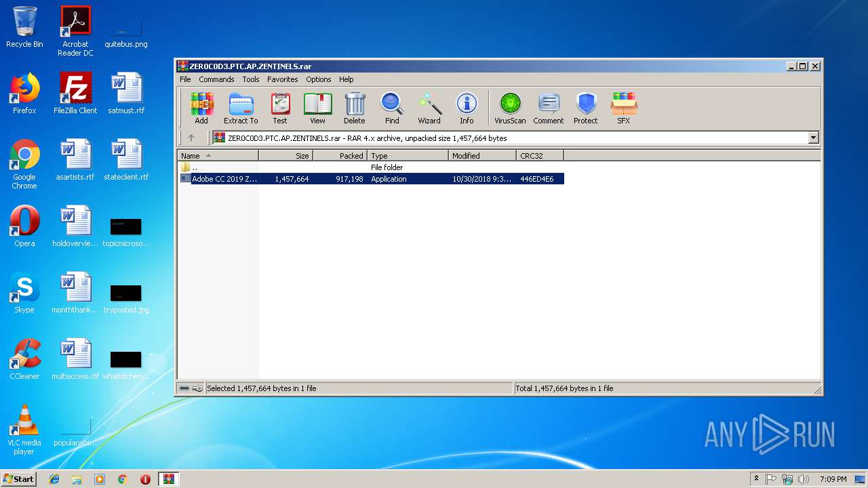
Task: Click the Comment toolbar icon
Action: [549, 108]
